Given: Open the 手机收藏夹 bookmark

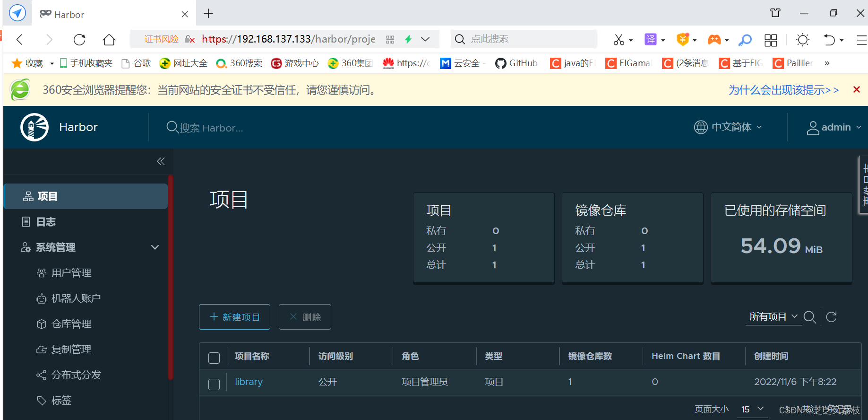Looking at the screenshot, I should click(x=86, y=63).
